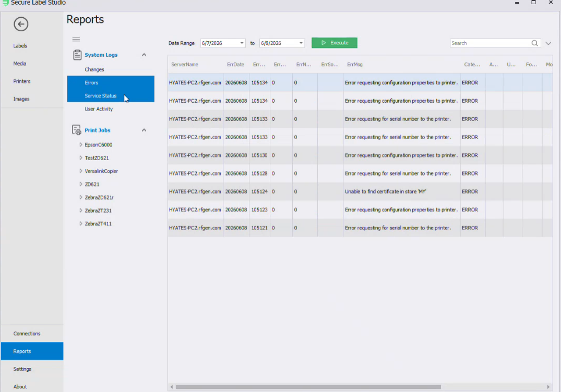Select the EpsonC6000 printer label

click(99, 145)
